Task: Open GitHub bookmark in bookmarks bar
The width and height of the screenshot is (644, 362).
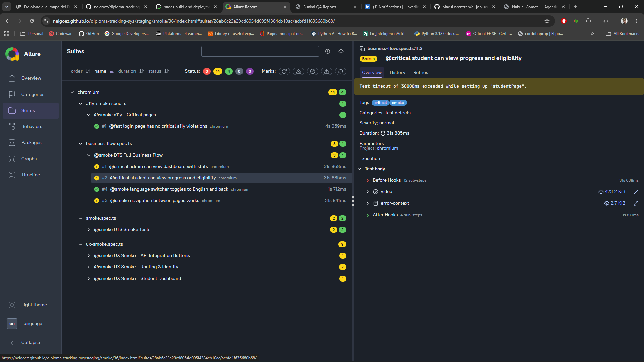Action: [89, 34]
